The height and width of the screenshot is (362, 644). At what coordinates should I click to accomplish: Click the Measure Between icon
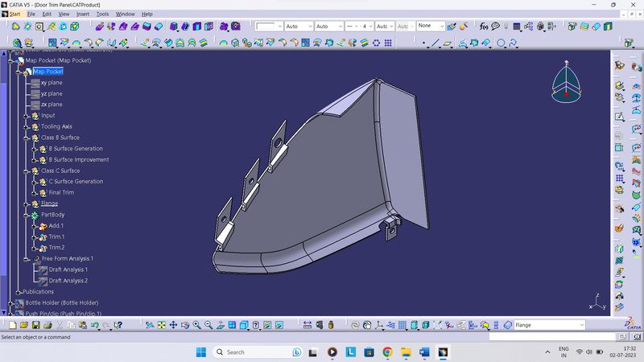click(x=308, y=325)
